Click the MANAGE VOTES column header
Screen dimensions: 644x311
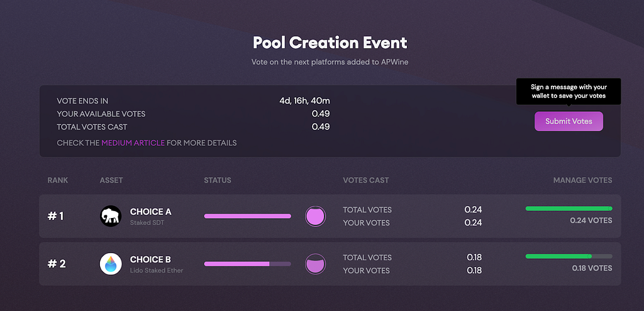point(582,180)
